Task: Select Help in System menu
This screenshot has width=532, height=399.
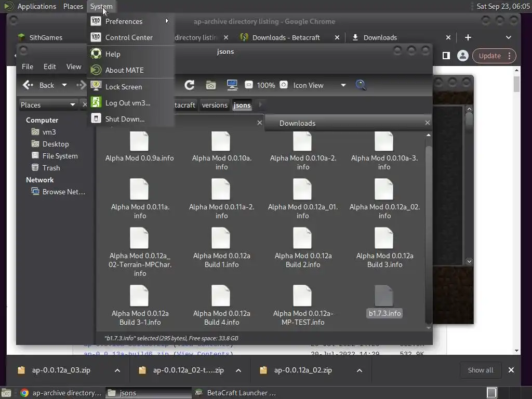Action: point(130,54)
